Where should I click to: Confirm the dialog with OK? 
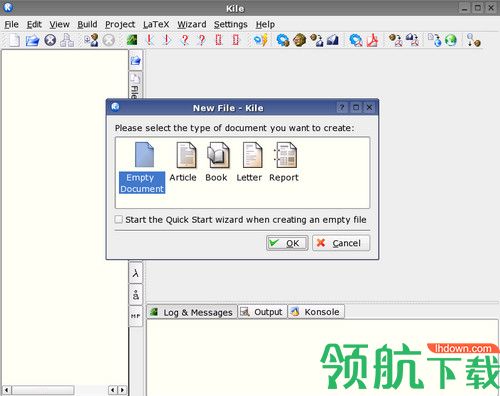point(287,243)
